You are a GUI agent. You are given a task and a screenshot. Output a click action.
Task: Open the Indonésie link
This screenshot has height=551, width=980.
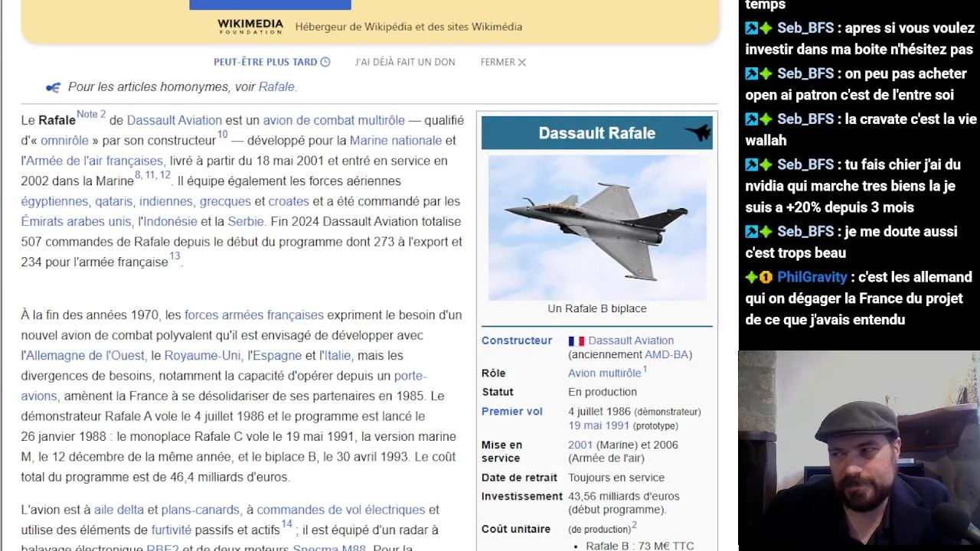click(x=170, y=222)
